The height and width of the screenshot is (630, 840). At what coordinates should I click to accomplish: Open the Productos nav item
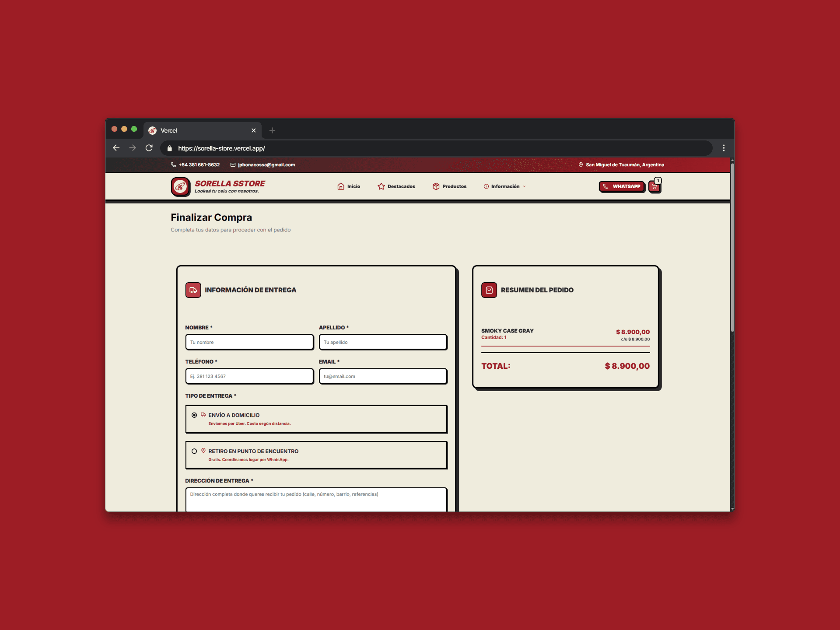(x=449, y=186)
